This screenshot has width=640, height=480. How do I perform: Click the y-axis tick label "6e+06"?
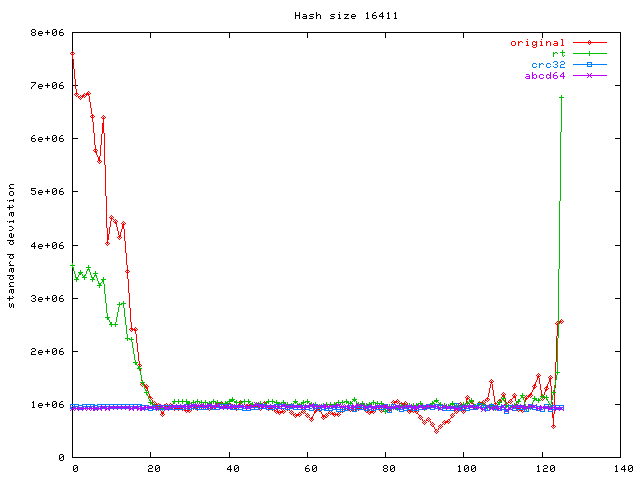(47, 138)
